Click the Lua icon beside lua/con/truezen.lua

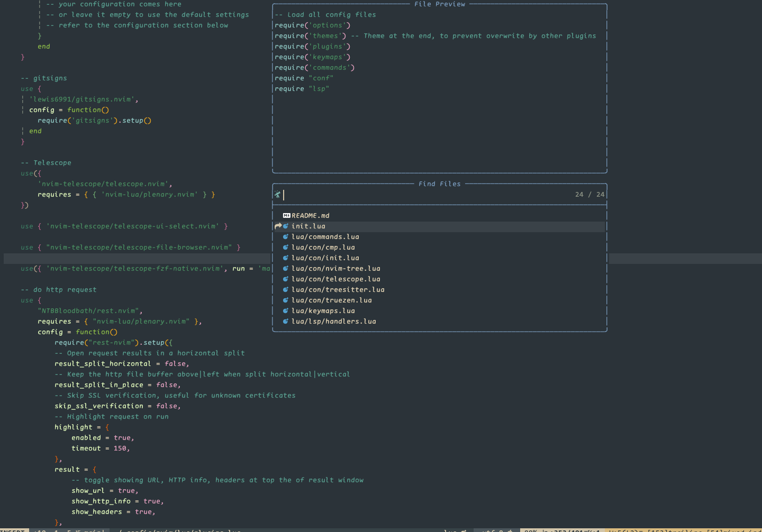tap(286, 300)
